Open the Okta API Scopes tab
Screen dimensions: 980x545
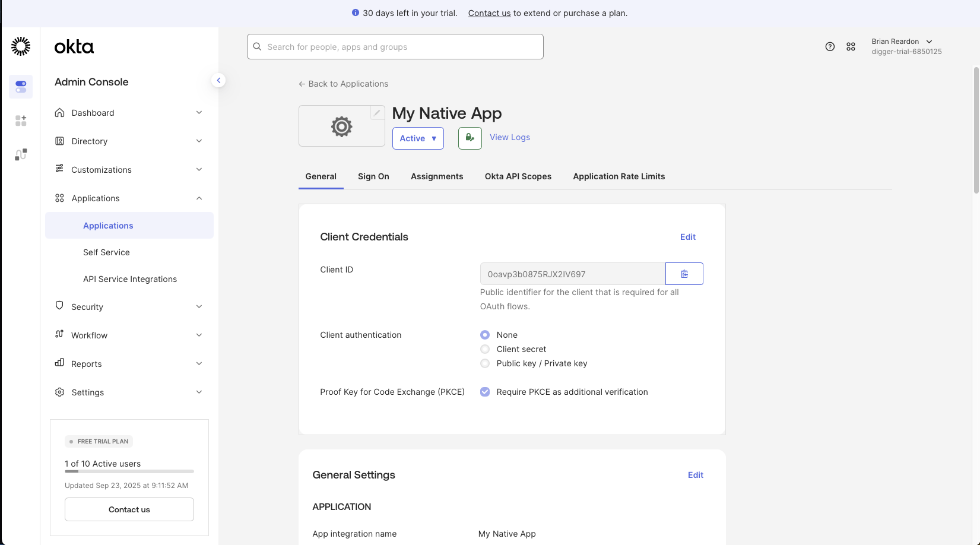(x=518, y=176)
